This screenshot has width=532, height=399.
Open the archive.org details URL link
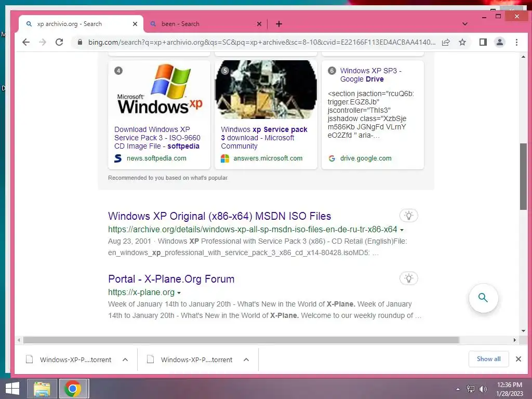(x=252, y=229)
